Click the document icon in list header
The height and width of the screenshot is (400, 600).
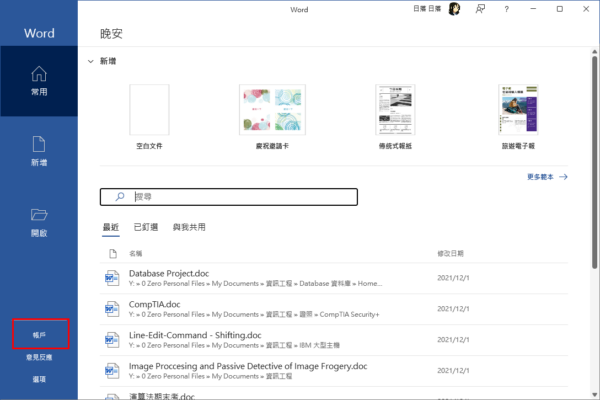click(x=113, y=253)
